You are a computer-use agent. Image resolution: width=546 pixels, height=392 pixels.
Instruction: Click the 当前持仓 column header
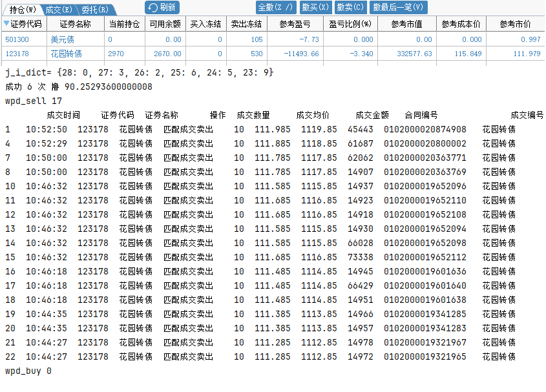(x=124, y=24)
